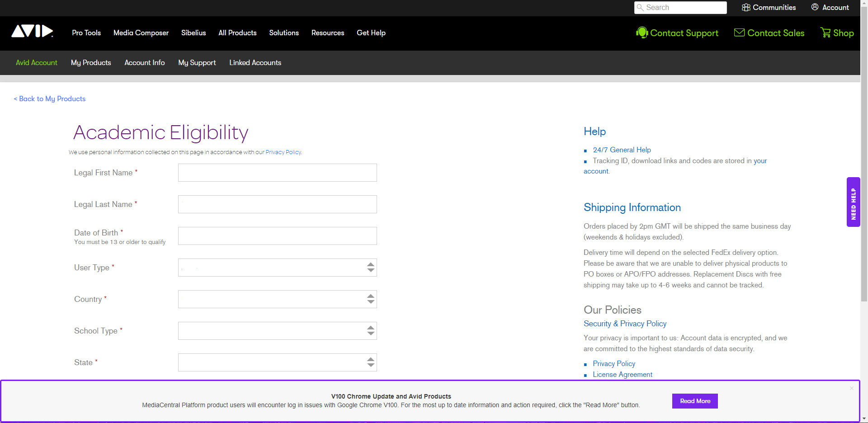
Task: Click the Back to My Products link
Action: click(50, 99)
